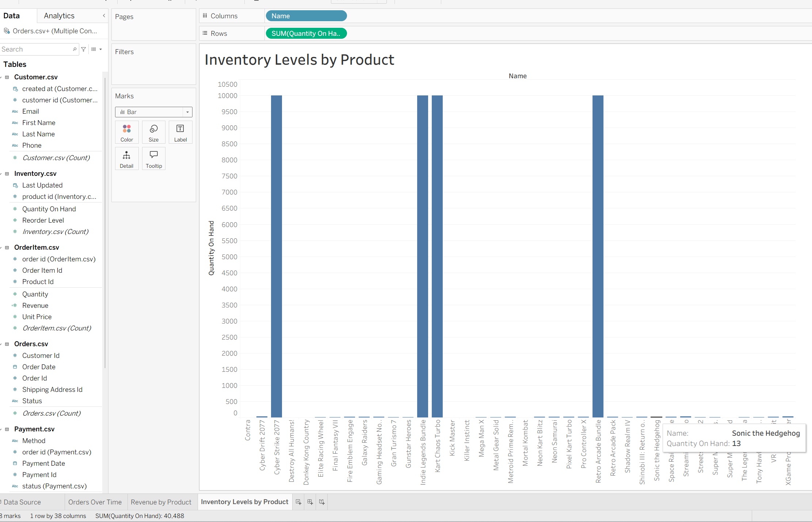The image size is (812, 522).
Task: Collapse the Data pane with the chevron
Action: click(x=104, y=15)
